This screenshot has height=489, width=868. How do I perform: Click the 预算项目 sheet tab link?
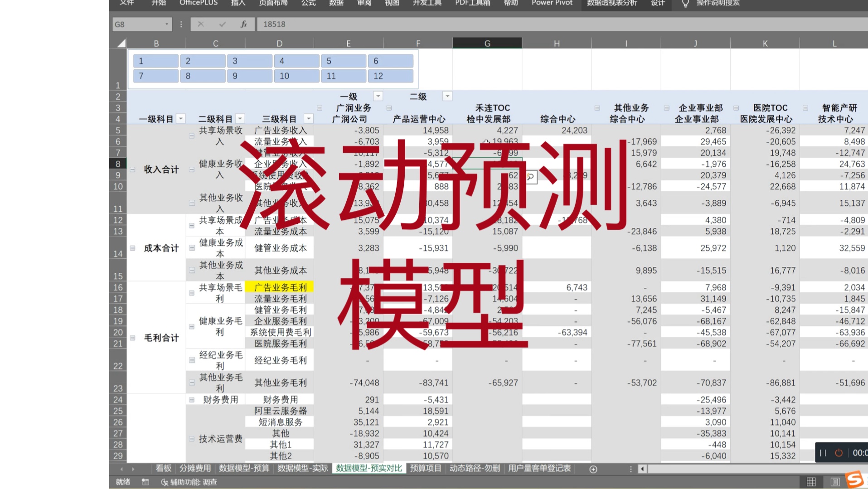tap(425, 469)
